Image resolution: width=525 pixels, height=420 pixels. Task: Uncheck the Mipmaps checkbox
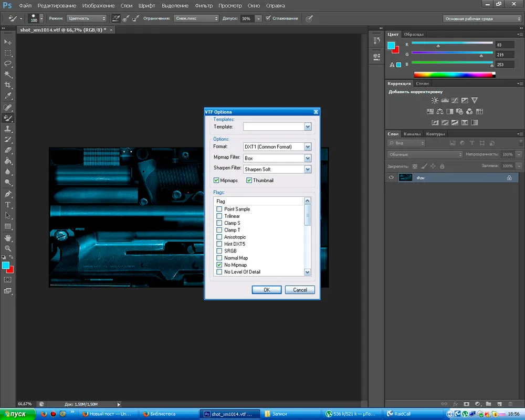tap(217, 181)
